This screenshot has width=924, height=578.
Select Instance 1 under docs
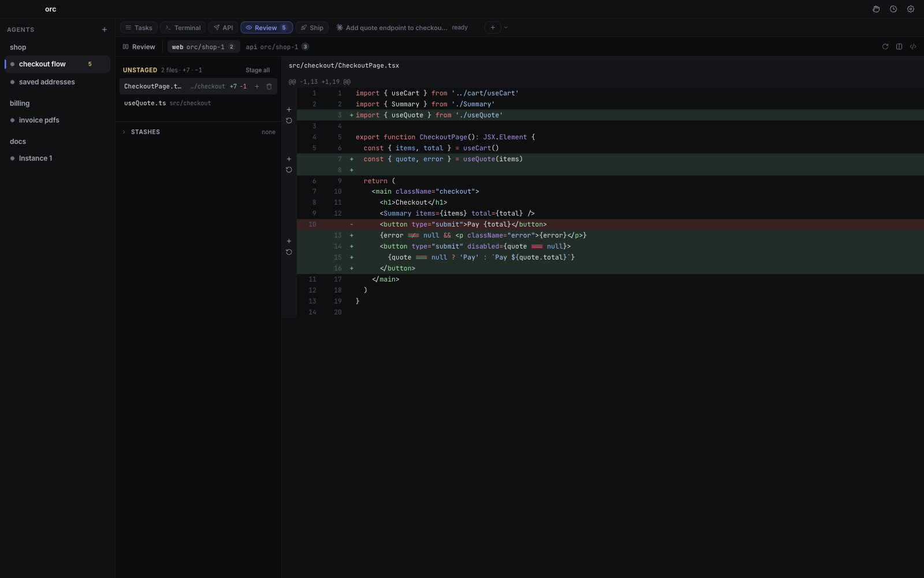(57, 158)
